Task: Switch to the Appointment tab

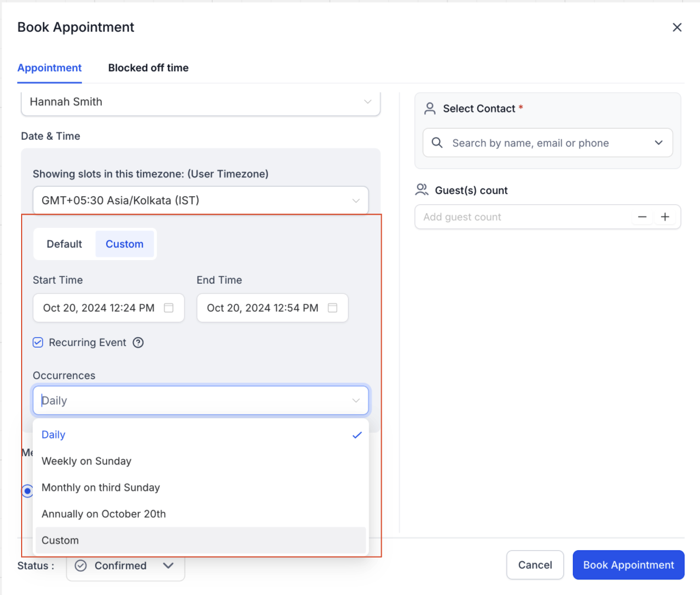Action: click(50, 68)
